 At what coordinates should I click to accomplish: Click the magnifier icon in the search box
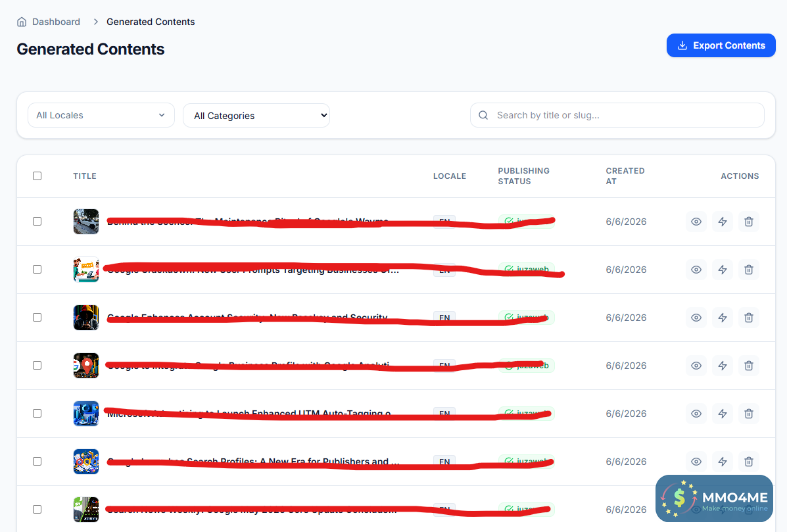pos(483,115)
